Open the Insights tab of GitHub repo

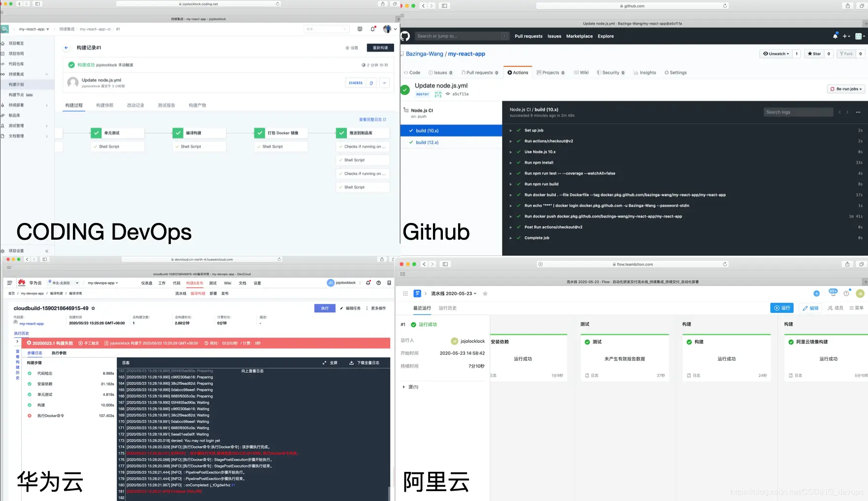pos(645,72)
